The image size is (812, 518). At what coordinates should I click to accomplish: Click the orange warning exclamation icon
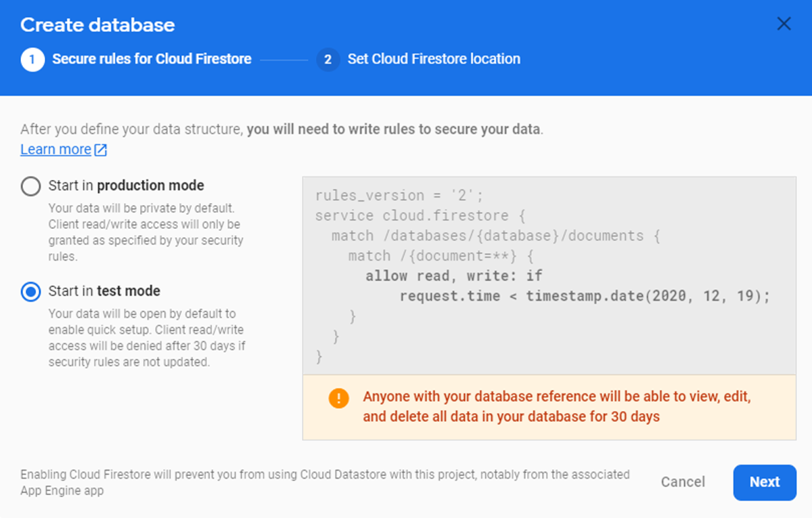[x=338, y=398]
